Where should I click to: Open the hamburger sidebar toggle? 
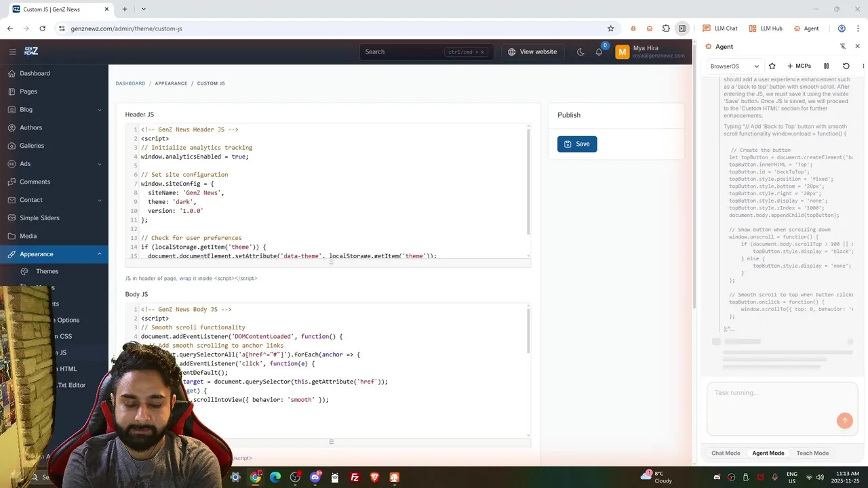tap(12, 52)
